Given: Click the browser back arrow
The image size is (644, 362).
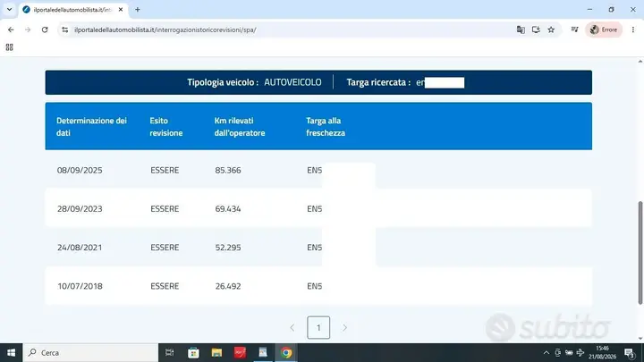Looking at the screenshot, I should coord(11,29).
